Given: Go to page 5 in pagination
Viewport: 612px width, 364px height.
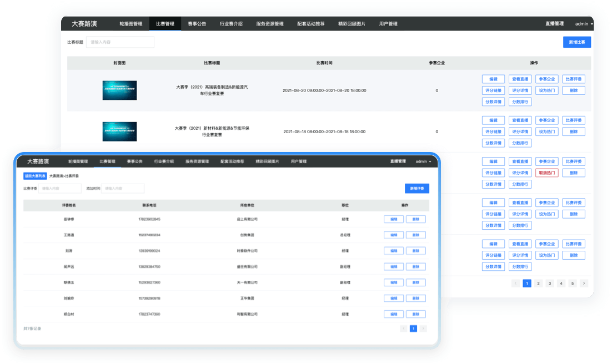Looking at the screenshot, I should pos(572,283).
